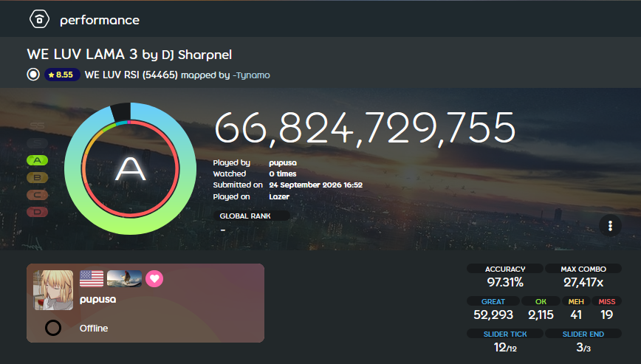641x364 pixels.
Task: Open mapper -Tynamo's profile link
Action: click(x=251, y=75)
